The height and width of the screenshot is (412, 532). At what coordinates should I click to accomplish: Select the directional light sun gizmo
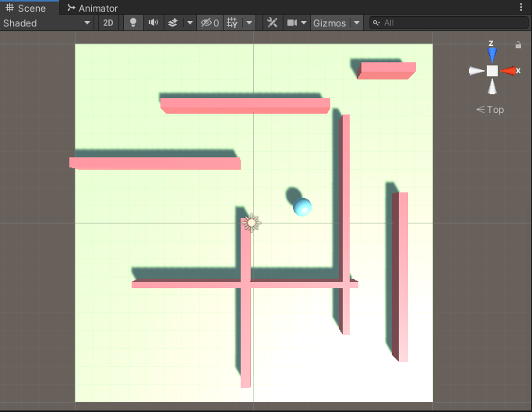point(252,223)
